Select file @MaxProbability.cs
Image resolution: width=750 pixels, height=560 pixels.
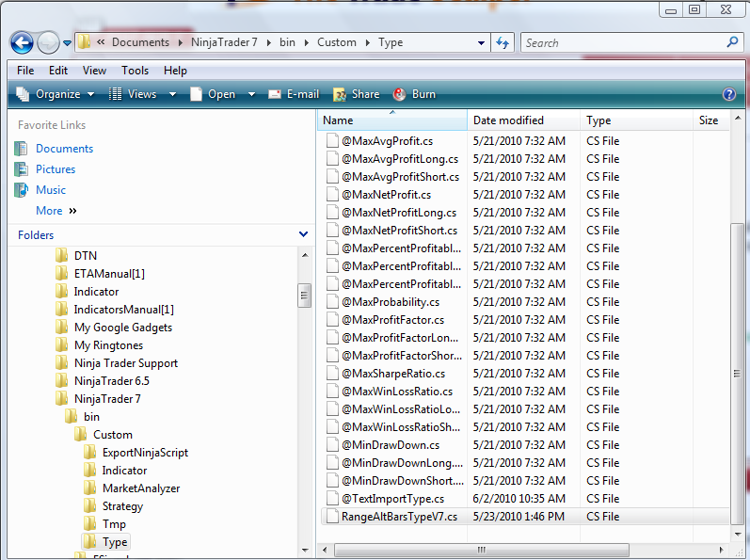point(391,302)
